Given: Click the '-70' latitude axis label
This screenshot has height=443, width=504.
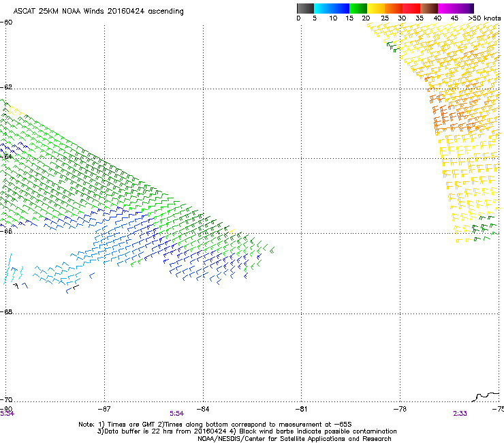Looking at the screenshot, I should point(6,399).
